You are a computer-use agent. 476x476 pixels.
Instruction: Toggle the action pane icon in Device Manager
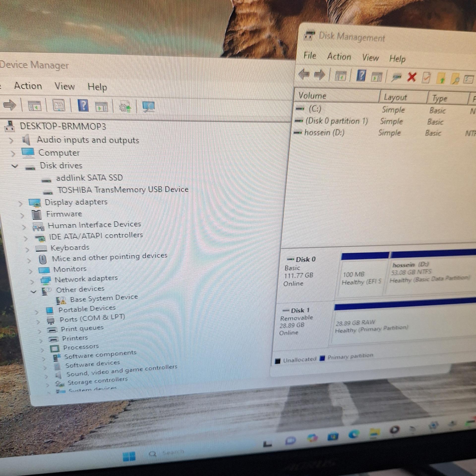[x=102, y=107]
